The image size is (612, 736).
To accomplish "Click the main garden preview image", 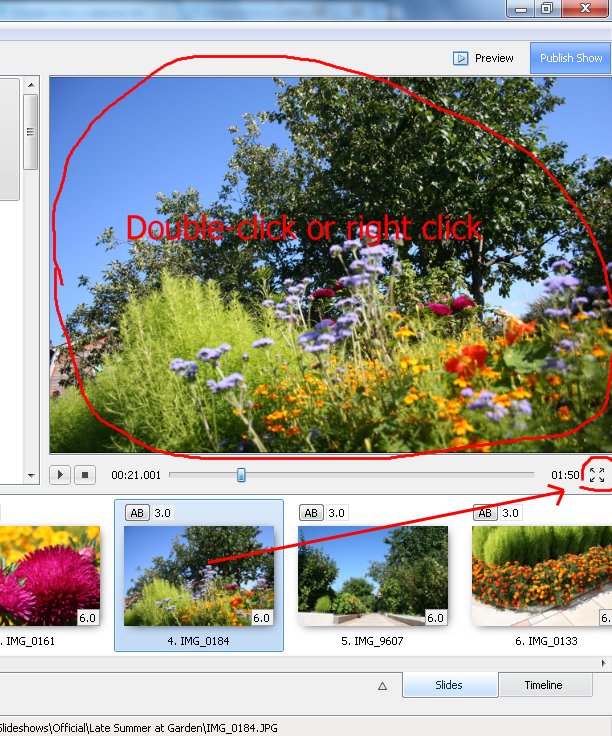I will pos(330,265).
